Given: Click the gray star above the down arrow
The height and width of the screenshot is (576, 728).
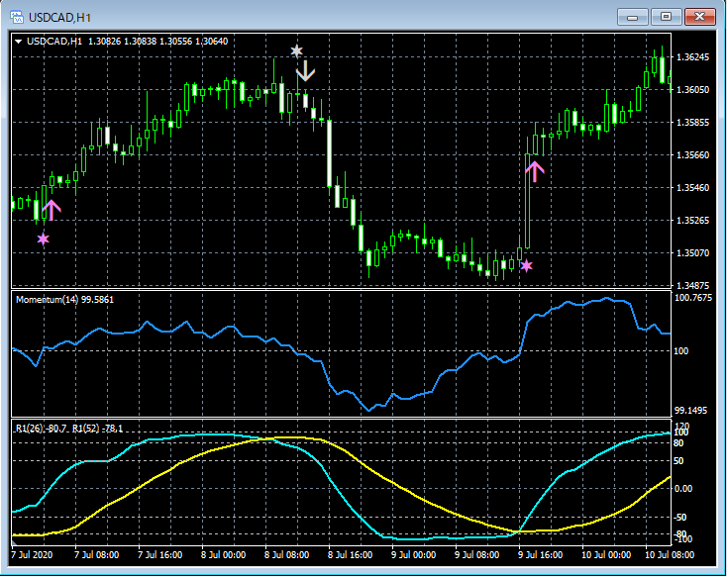Looking at the screenshot, I should click(x=296, y=50).
